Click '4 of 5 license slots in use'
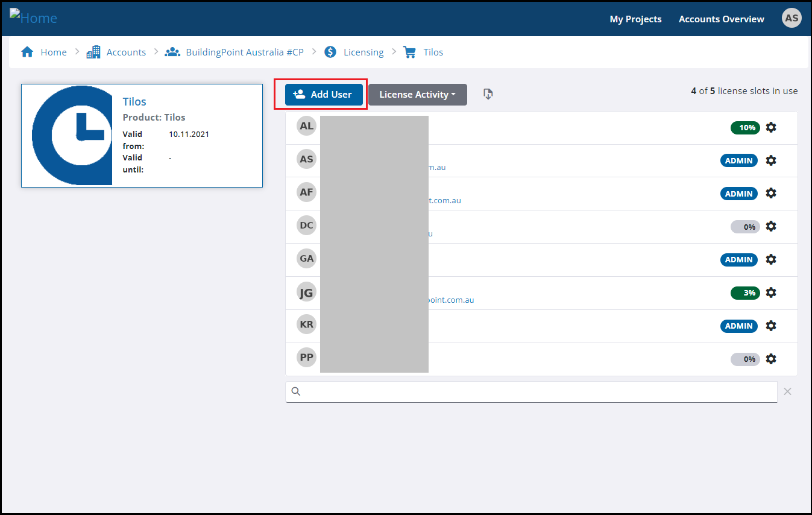The height and width of the screenshot is (515, 812). tap(744, 91)
